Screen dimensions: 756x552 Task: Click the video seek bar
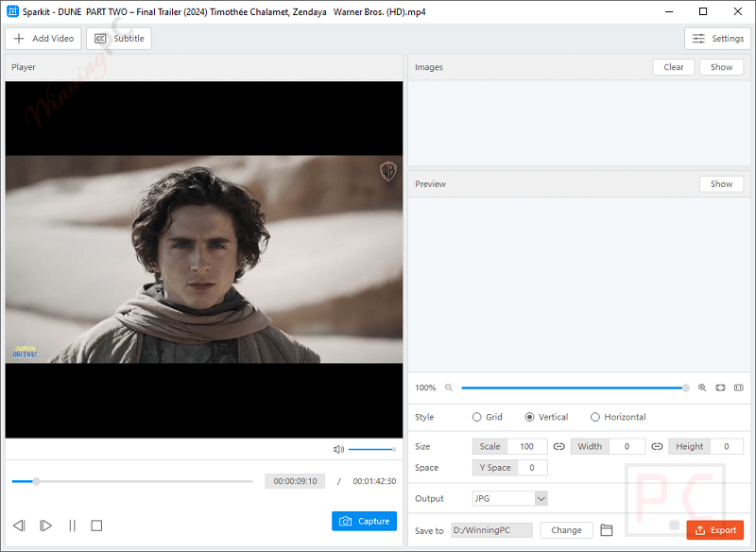(132, 481)
